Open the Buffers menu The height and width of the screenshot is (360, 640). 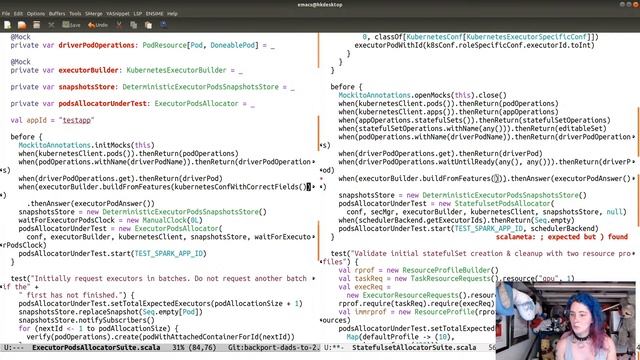pyautogui.click(x=57, y=13)
